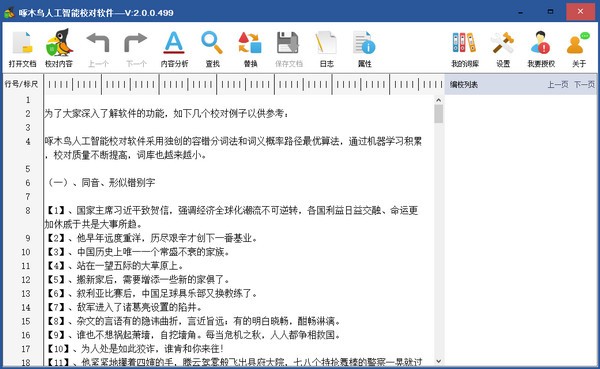
Task: Click example 【4】 站在一望五际的大草原上
Action: [114, 266]
